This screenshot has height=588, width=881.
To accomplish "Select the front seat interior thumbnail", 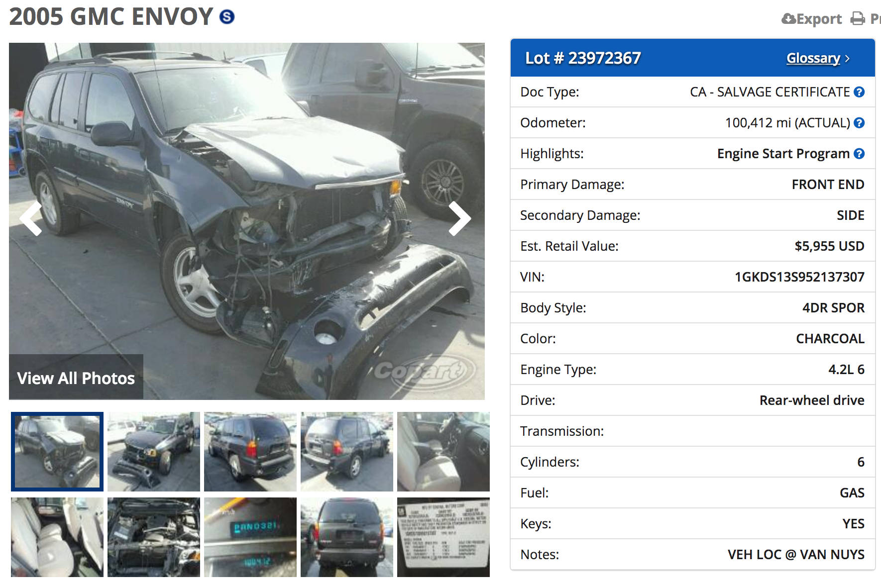I will pos(443,452).
